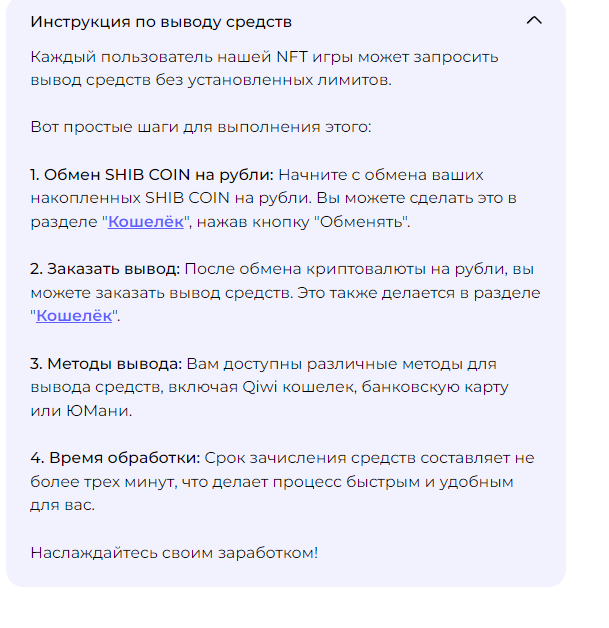The width and height of the screenshot is (609, 628).
Task: Click the "Инструкция по выводу средств" header
Action: point(160,21)
